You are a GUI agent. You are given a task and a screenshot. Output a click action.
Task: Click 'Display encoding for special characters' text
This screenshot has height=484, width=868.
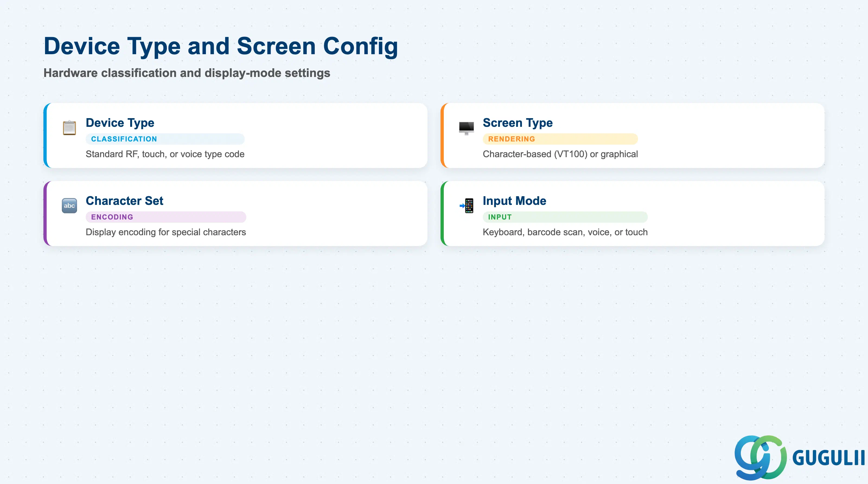(166, 232)
